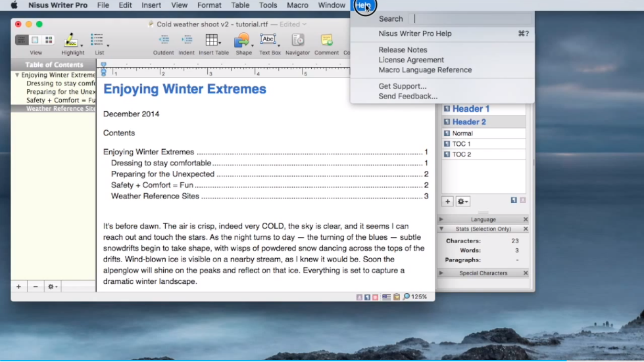
Task: Switch to the draft view mode button
Action: click(x=22, y=40)
